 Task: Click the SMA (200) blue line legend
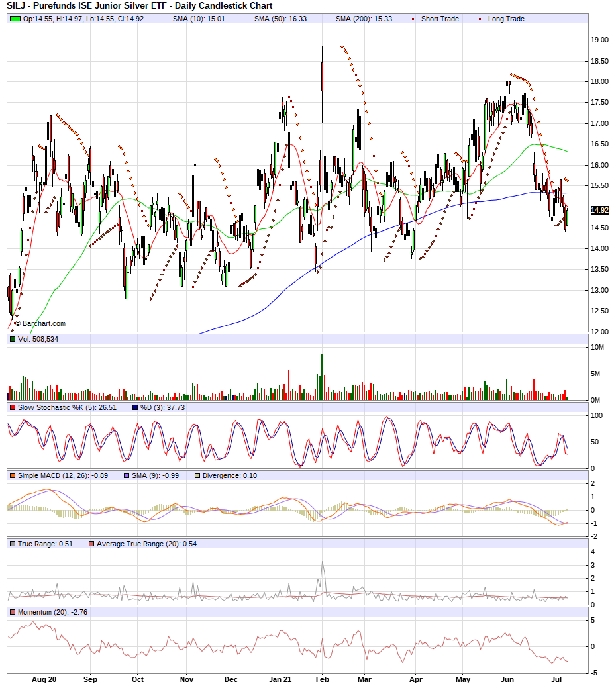click(328, 19)
